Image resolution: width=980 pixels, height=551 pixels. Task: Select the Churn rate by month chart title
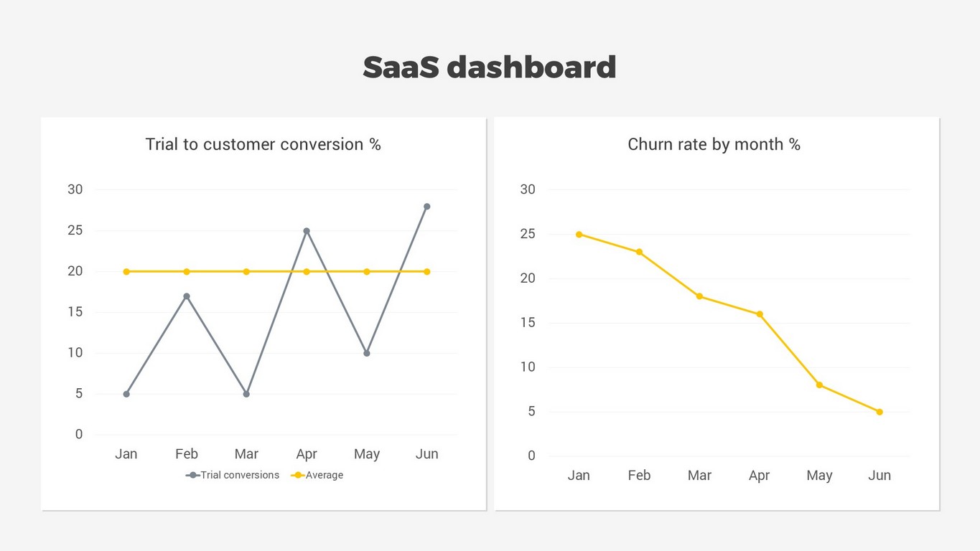(714, 144)
